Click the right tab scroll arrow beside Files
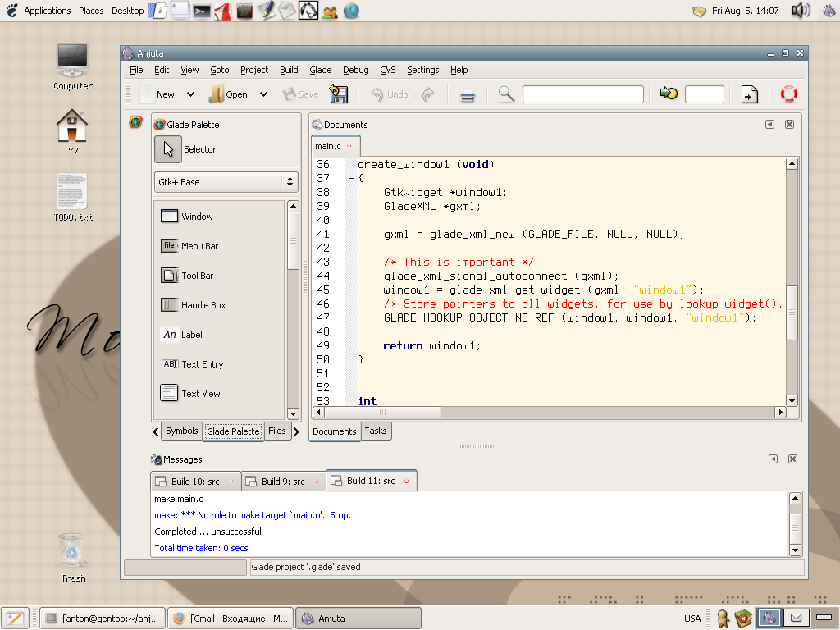Viewport: 840px width, 630px height. pyautogui.click(x=296, y=431)
